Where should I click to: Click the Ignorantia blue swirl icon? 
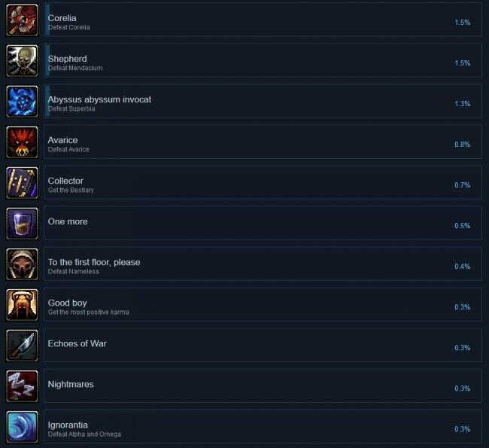click(22, 427)
